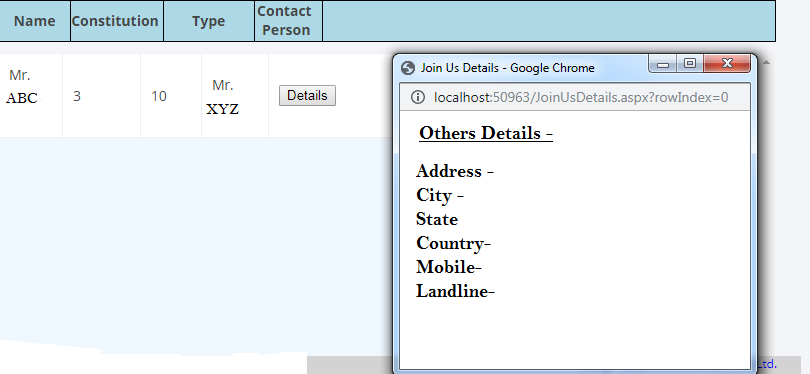
Task: Click the Name column header
Action: click(x=35, y=21)
